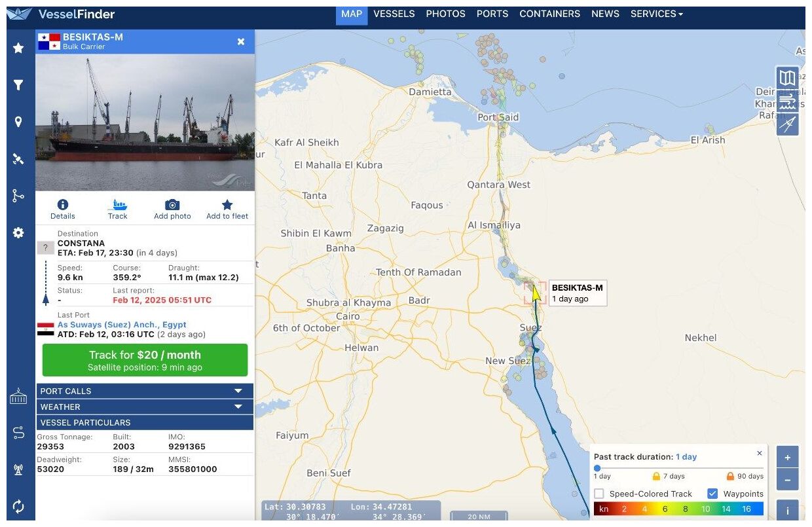Image resolution: width=812 pixels, height=527 pixels.
Task: Open the map layers book icon
Action: tap(788, 78)
